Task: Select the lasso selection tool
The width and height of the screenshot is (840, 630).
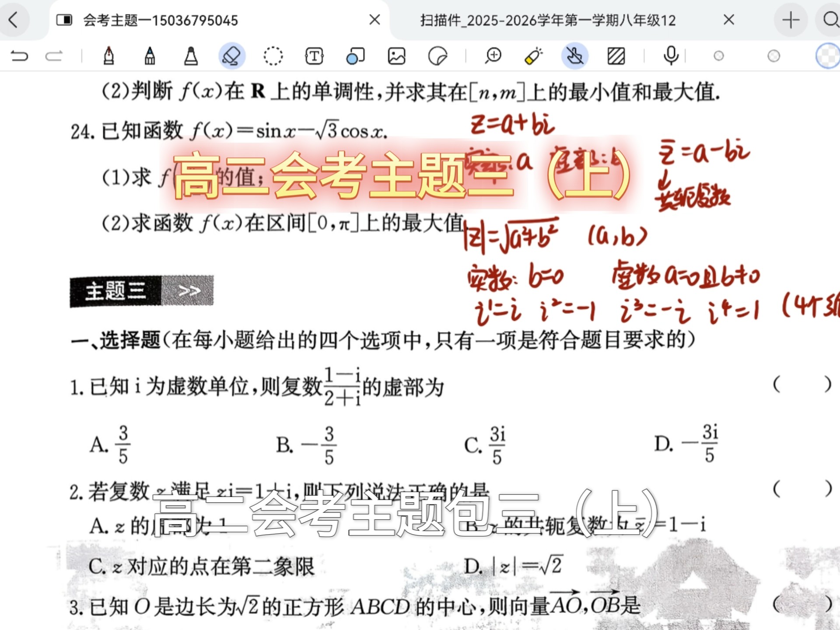Action: [273, 56]
